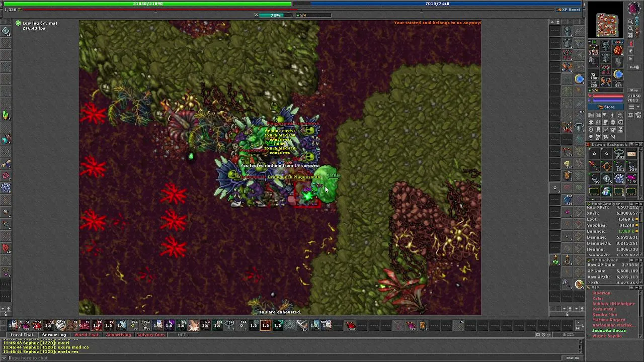
Task: Click the green health bar at top
Action: click(147, 4)
